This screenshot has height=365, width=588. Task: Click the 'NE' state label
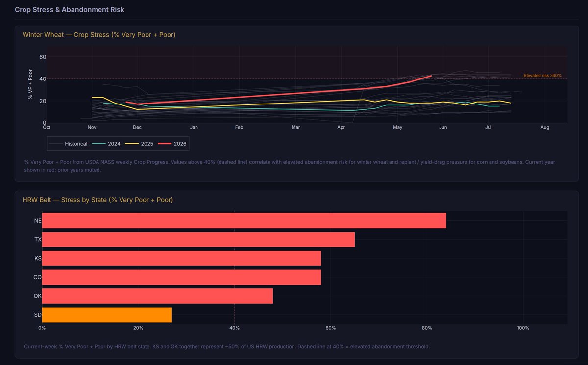[38, 221]
